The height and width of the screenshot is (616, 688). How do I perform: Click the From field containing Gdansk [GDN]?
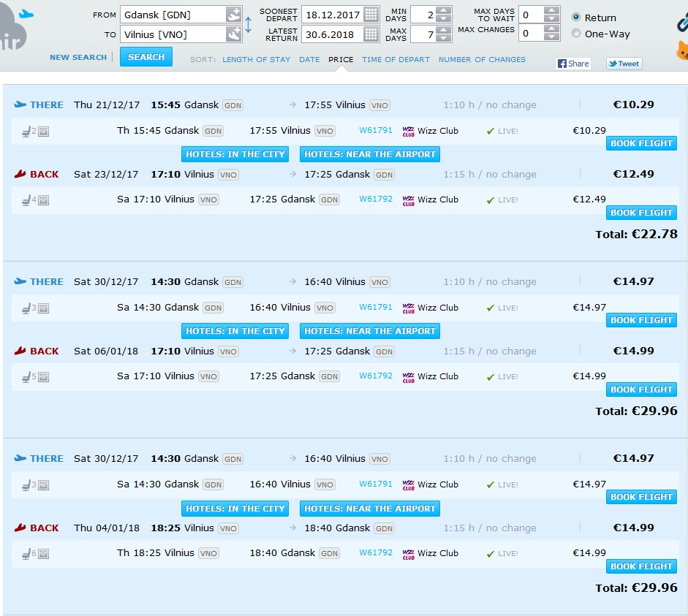click(173, 15)
